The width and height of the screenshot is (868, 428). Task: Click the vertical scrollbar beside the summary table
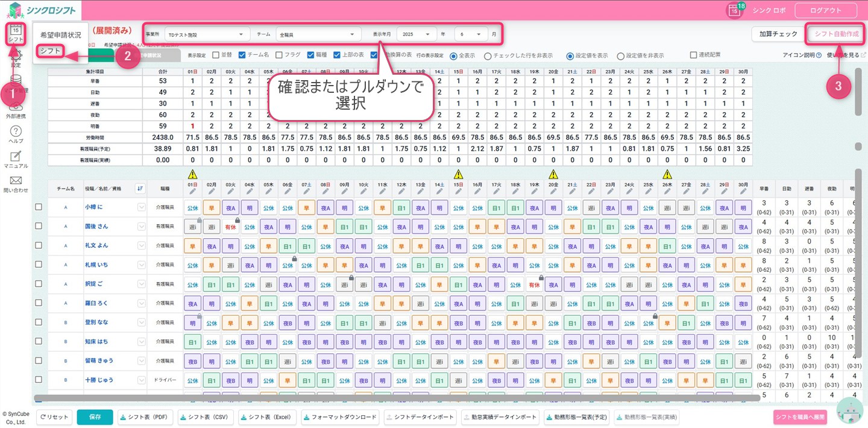(x=858, y=92)
